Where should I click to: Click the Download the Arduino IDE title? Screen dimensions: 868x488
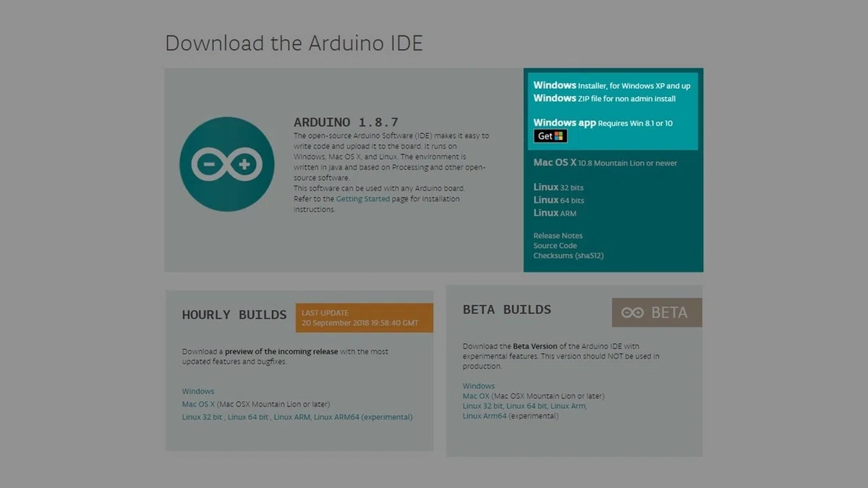coord(294,43)
